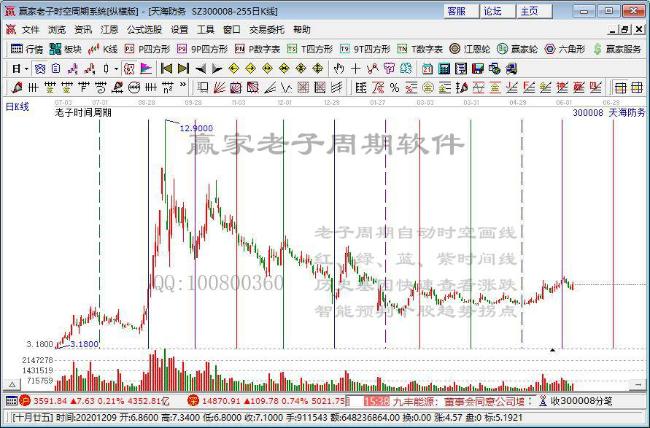Click the save floppy disk icon
Viewport: 650px width, 428px height.
click(x=478, y=68)
